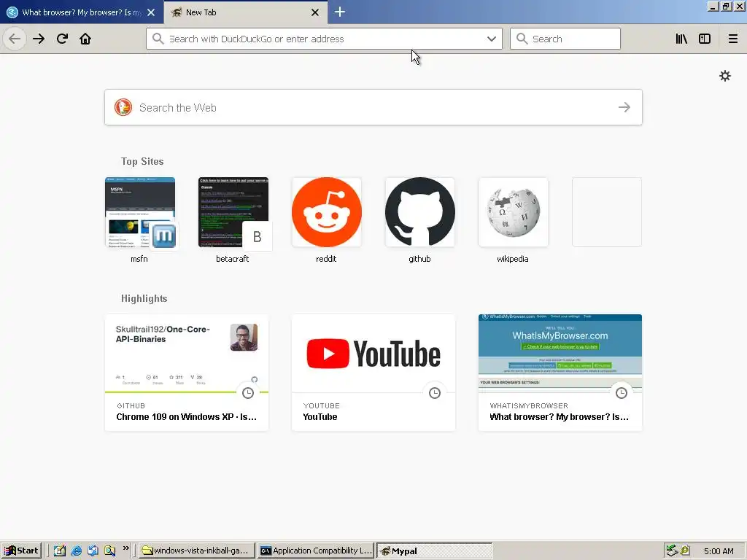747x560 pixels.
Task: Click the quick launch search folder icon
Action: [109, 551]
